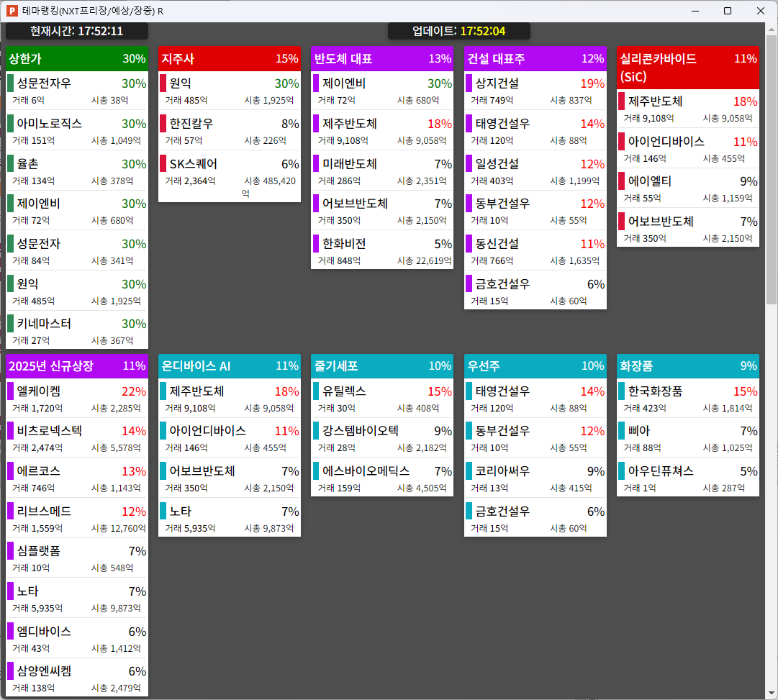Click the green marker beside 율촌

coord(10,163)
